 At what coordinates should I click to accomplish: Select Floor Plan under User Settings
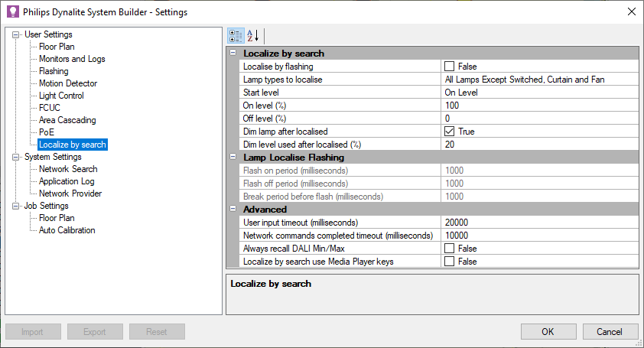point(57,47)
